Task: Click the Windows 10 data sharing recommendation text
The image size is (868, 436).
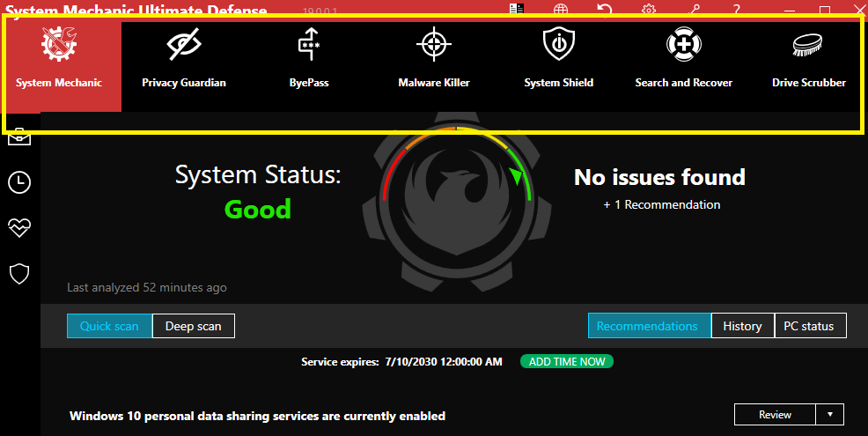Action: point(257,416)
